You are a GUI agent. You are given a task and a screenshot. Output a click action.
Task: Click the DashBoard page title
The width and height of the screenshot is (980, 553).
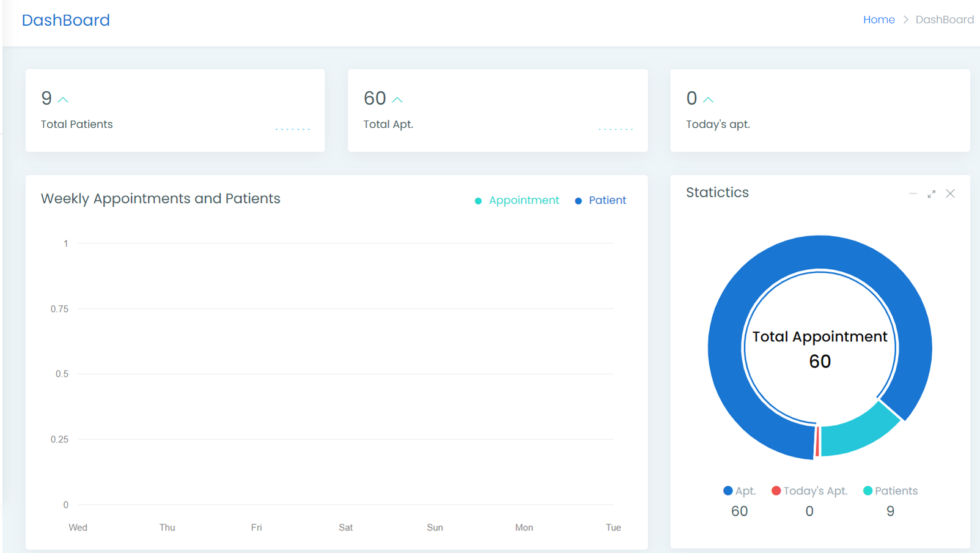click(x=66, y=20)
